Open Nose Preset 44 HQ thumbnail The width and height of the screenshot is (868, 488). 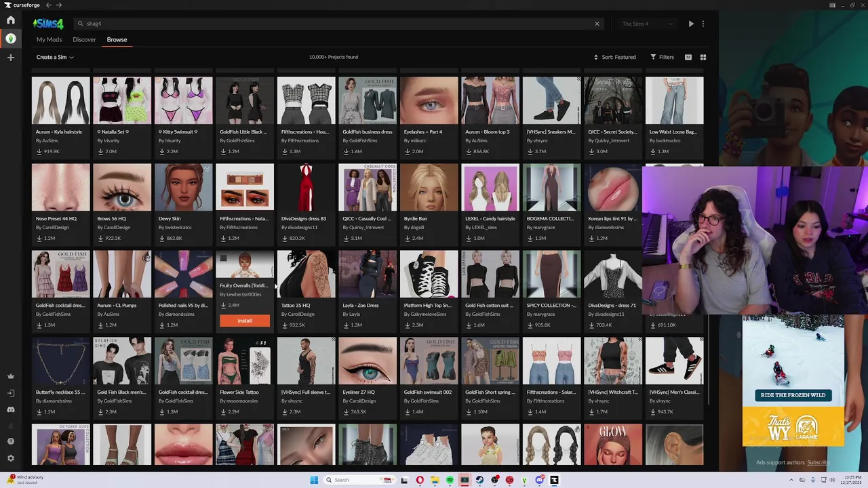[60, 187]
